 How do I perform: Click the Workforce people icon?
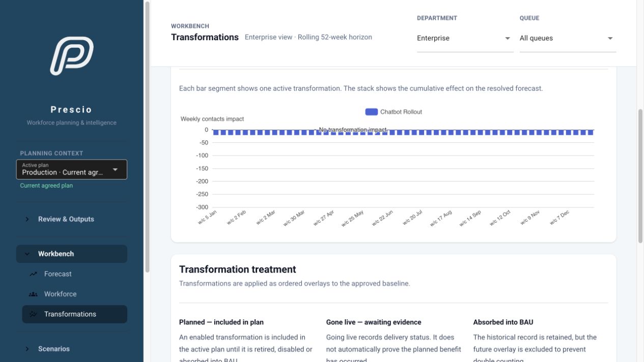tap(33, 294)
